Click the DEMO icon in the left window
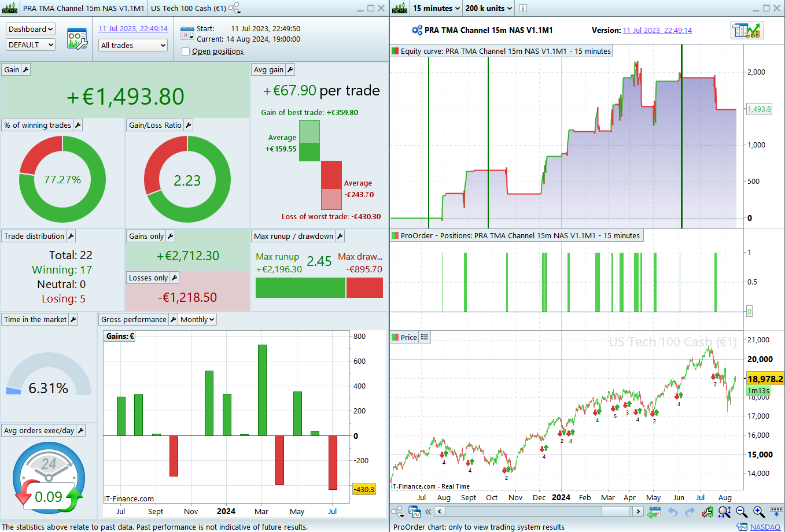Image resolution: width=785 pixels, height=532 pixels. tap(10, 8)
